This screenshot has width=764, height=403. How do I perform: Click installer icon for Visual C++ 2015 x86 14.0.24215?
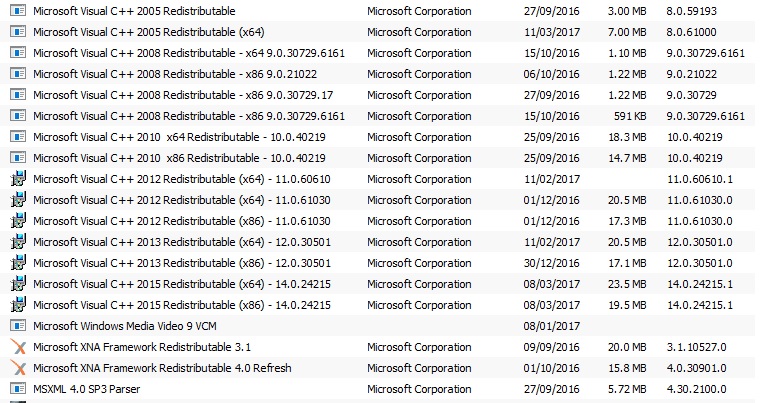(x=18, y=305)
